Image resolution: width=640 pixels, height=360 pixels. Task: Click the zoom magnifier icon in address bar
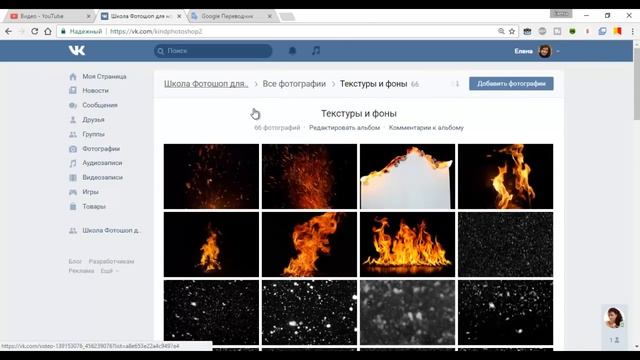click(x=501, y=31)
